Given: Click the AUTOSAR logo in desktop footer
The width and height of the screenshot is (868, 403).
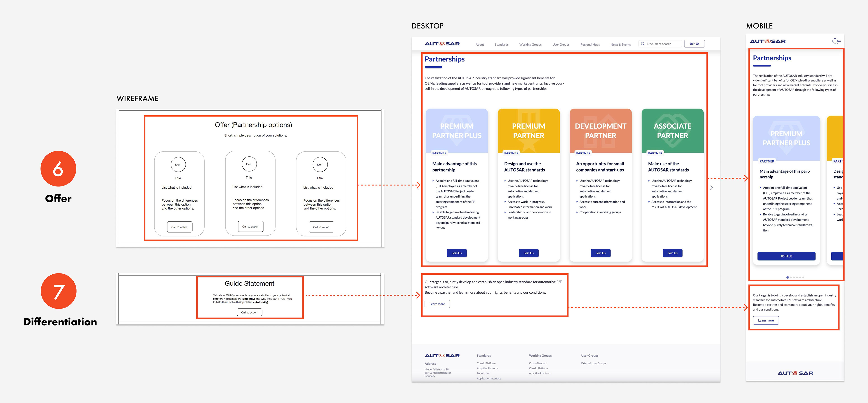Looking at the screenshot, I should point(442,356).
